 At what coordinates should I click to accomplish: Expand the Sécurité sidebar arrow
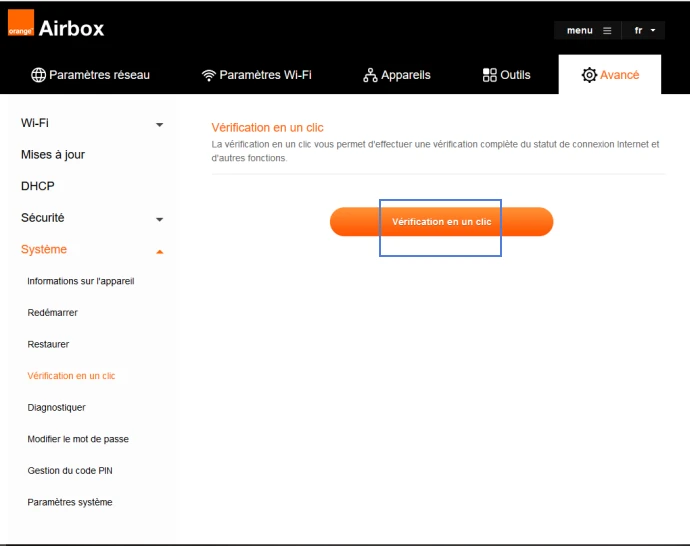(160, 219)
